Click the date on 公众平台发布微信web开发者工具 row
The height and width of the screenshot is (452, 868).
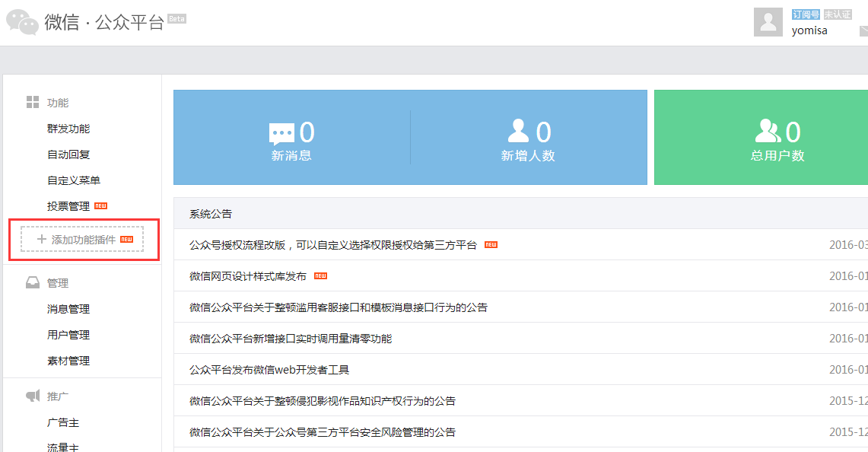849,370
